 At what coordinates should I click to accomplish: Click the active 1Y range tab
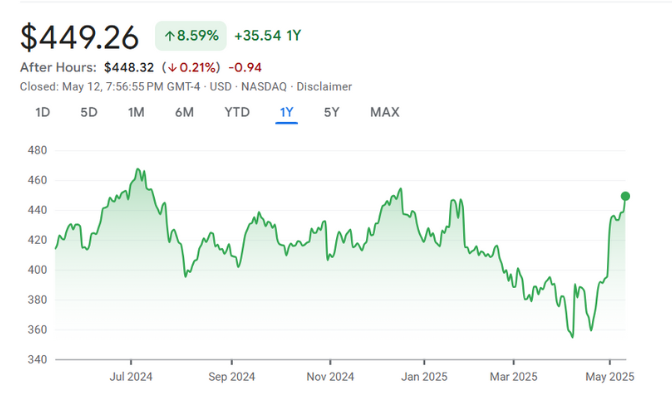286,112
